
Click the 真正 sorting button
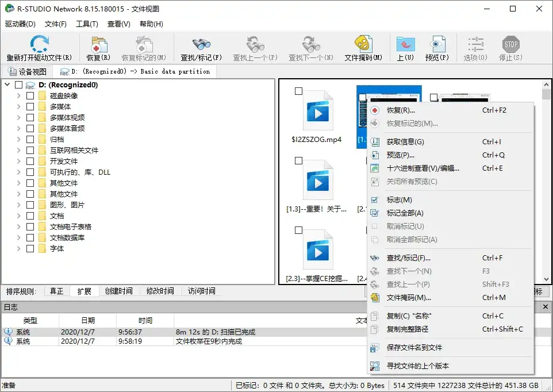[56, 291]
